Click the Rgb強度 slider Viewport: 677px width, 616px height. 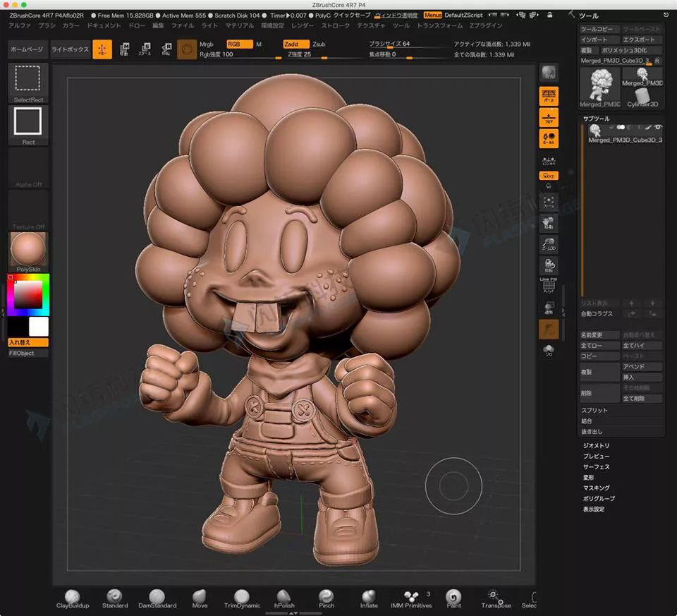tap(240, 54)
